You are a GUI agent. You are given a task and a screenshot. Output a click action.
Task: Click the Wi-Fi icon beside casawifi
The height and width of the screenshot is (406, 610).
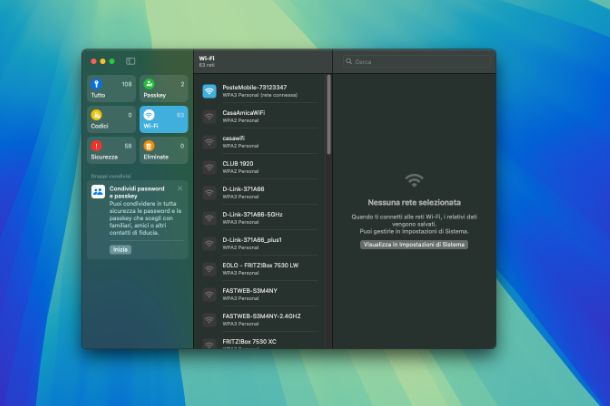click(209, 142)
